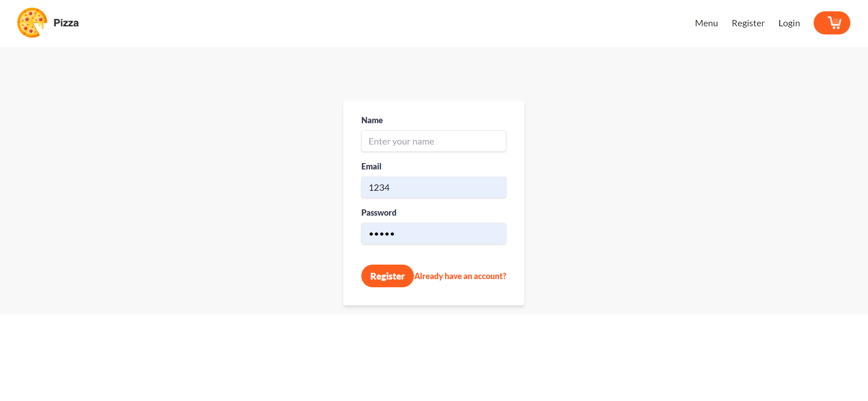Click 'Already have an account?' link
Image resolution: width=868 pixels, height=401 pixels.
(x=460, y=276)
